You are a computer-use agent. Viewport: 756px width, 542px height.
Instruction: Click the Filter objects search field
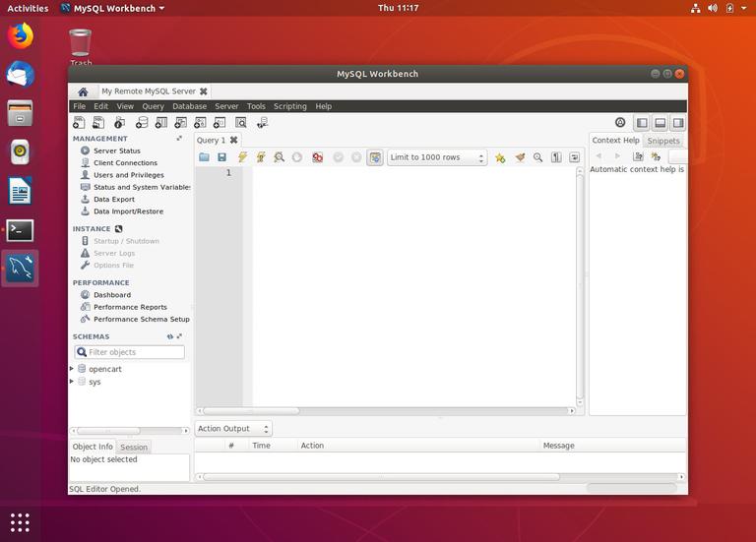click(x=133, y=352)
